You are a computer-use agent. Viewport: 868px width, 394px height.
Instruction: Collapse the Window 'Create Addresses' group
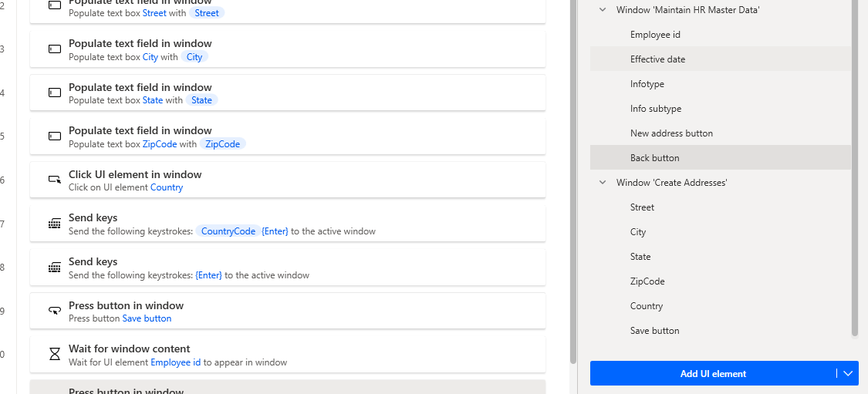click(603, 183)
